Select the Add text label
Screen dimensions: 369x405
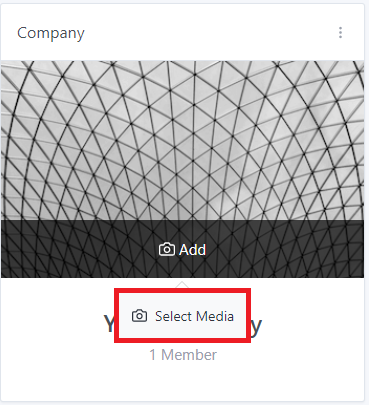pos(193,250)
